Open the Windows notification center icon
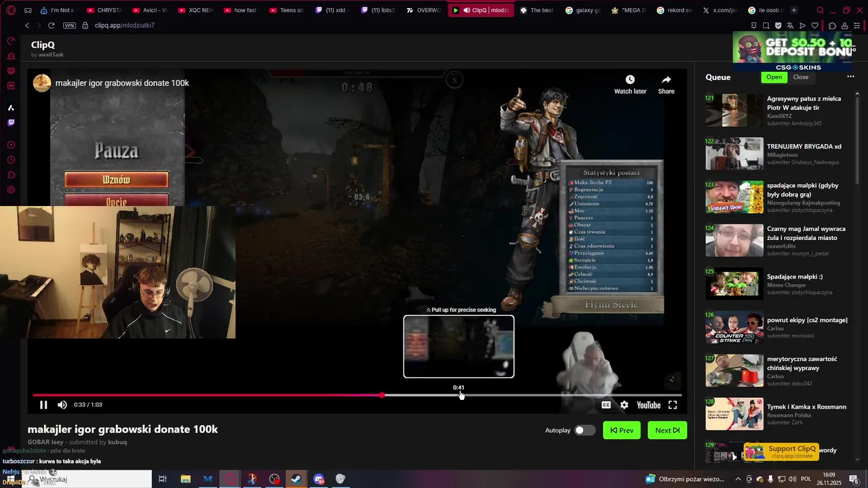The image size is (868, 488). point(853,479)
